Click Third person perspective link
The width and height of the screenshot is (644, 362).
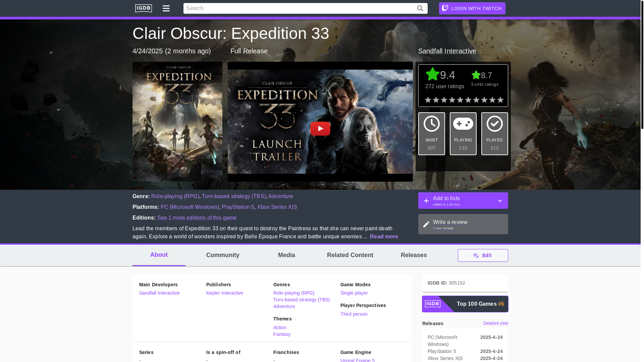point(354,314)
